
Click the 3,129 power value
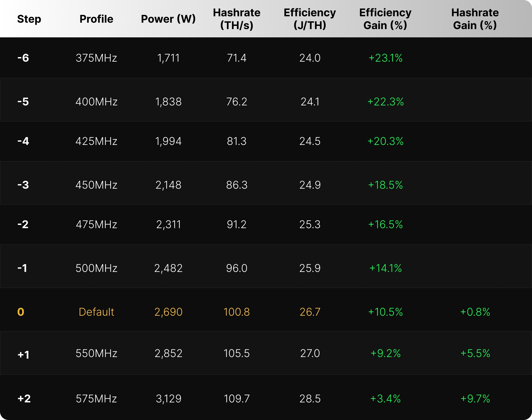point(168,399)
